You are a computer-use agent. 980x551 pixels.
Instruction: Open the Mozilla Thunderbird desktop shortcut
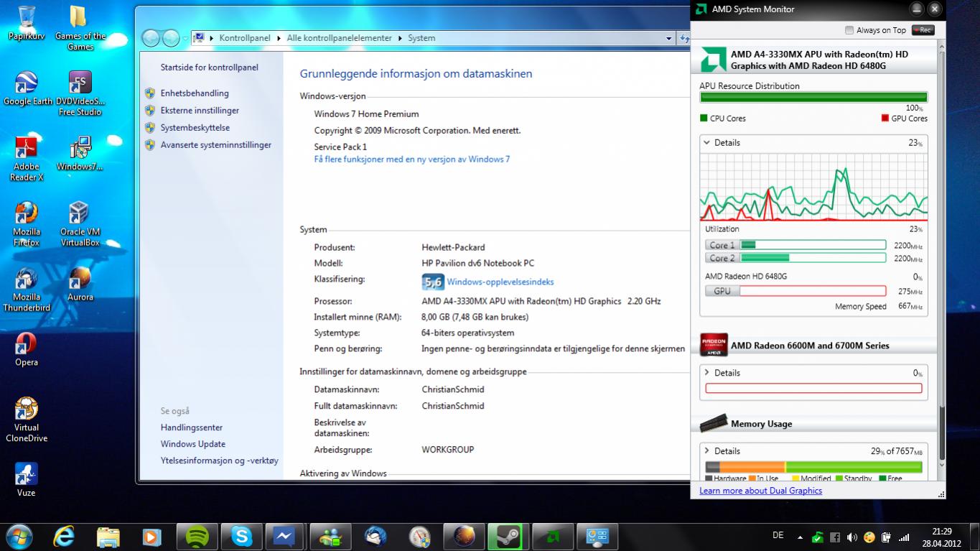pos(27,289)
